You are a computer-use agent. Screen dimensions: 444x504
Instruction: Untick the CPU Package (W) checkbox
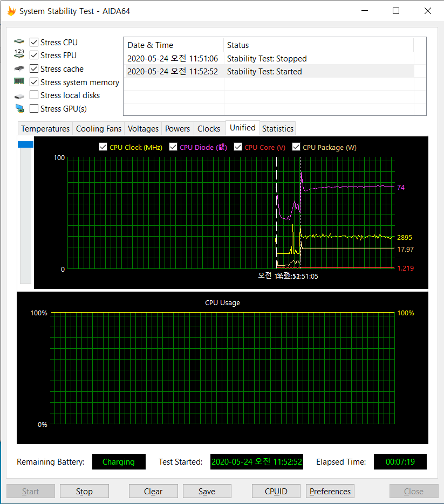click(x=296, y=147)
